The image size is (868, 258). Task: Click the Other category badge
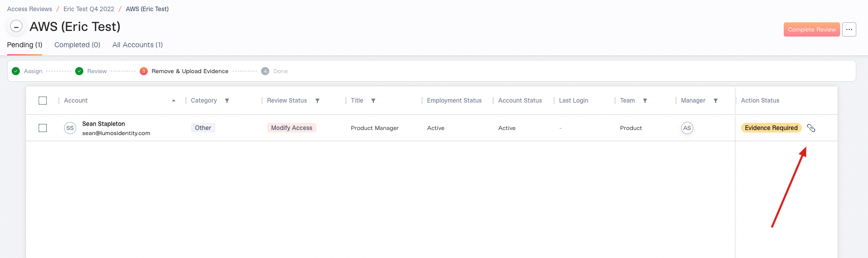click(203, 128)
